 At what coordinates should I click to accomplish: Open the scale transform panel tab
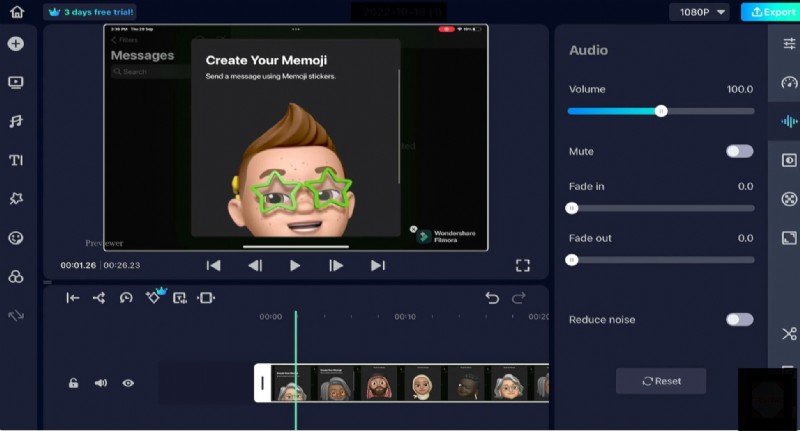click(789, 238)
